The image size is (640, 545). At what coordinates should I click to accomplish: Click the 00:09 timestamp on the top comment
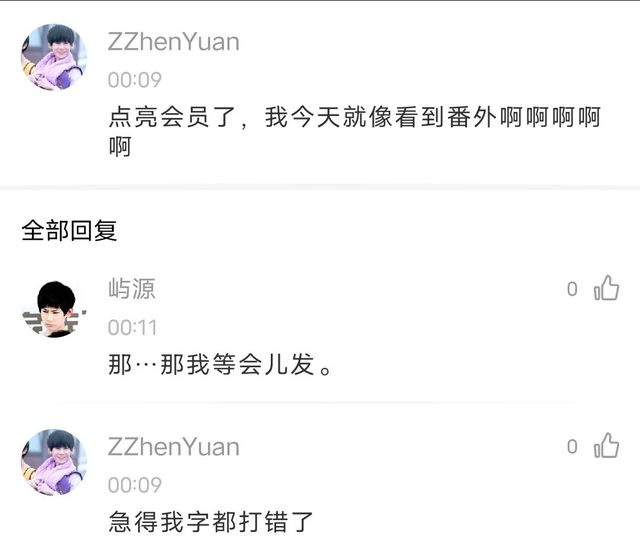(135, 80)
